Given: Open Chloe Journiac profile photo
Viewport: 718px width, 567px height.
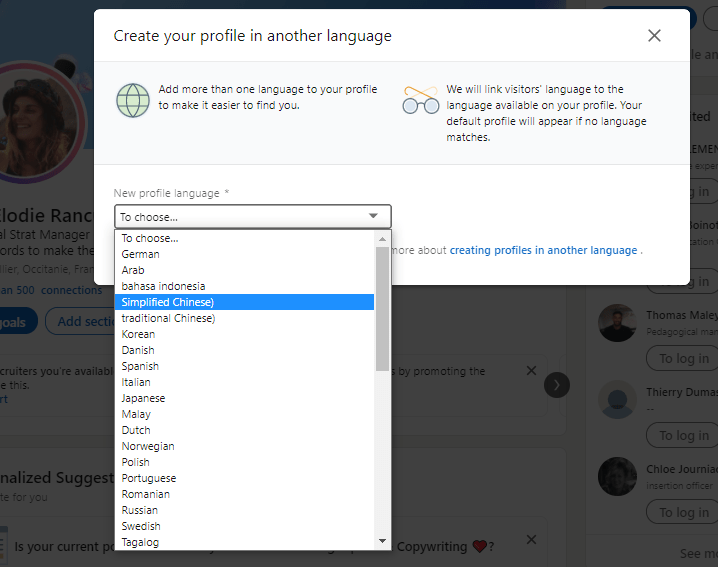Looking at the screenshot, I should click(x=617, y=477).
